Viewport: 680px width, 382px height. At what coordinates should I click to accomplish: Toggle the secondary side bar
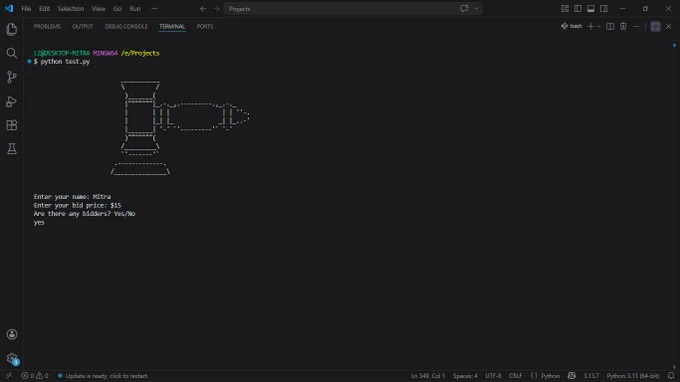pos(604,9)
